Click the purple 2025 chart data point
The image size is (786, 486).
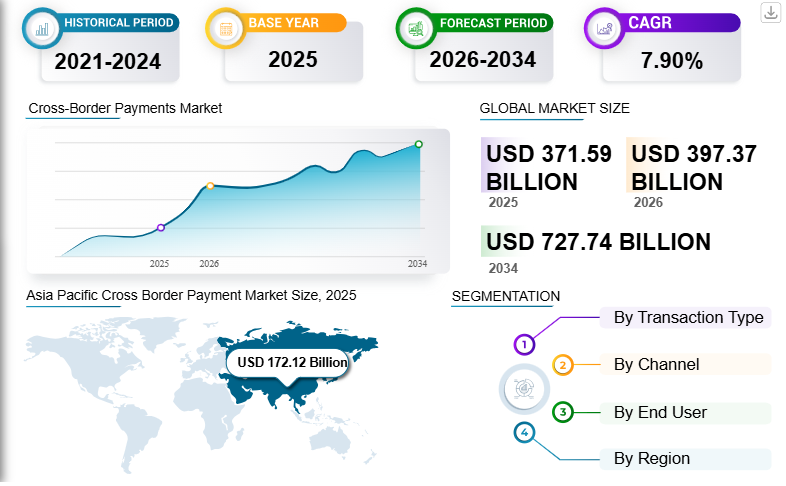point(161,227)
